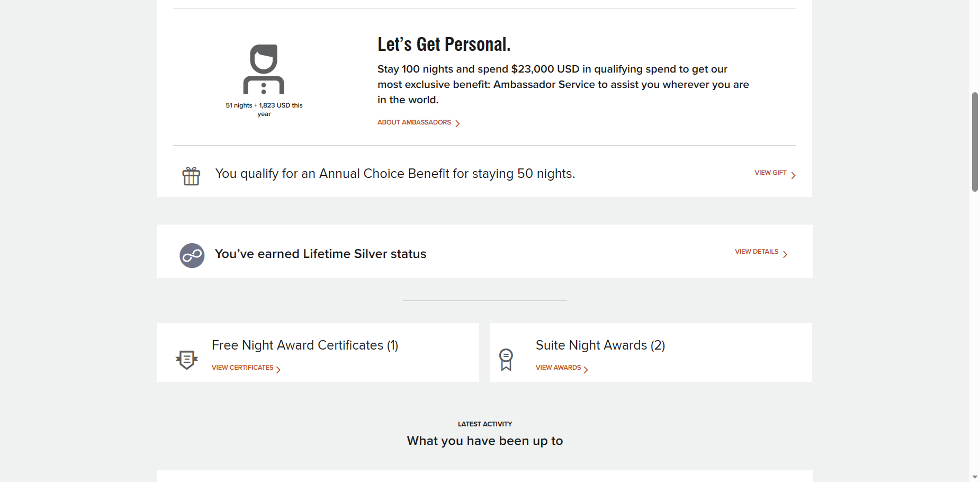The width and height of the screenshot is (980, 482).
Task: Click the arrow next to View Gift
Action: 793,175
